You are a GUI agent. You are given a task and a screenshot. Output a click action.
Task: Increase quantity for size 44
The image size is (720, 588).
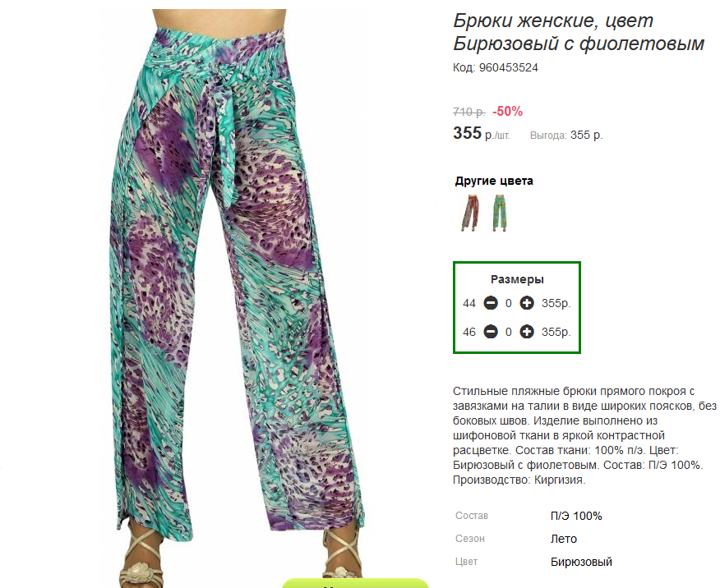pos(527,303)
